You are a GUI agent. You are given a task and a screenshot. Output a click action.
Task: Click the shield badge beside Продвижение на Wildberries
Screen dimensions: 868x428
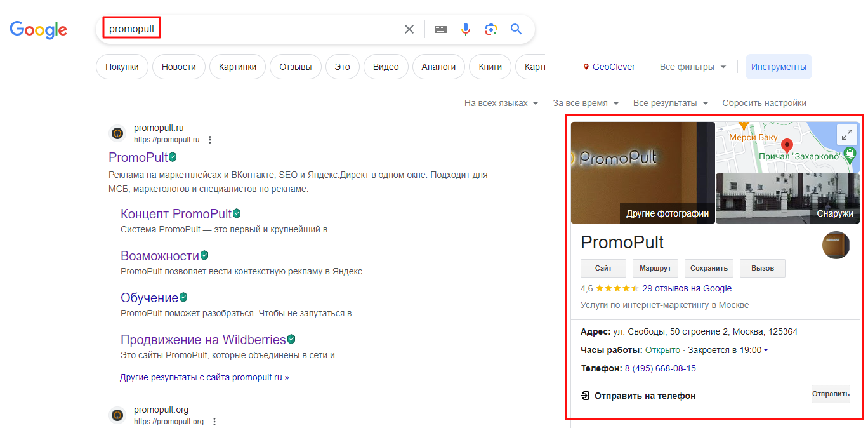[x=292, y=339]
